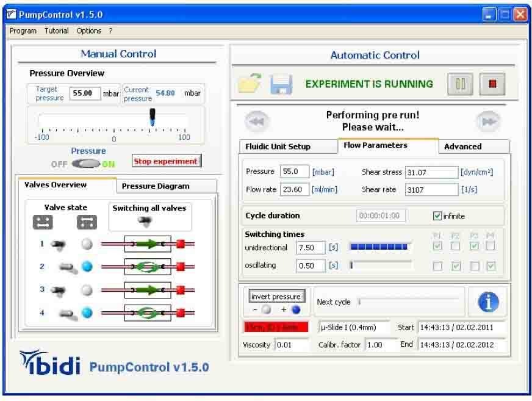
Task: Click the save floppy disk icon
Action: pyautogui.click(x=281, y=84)
